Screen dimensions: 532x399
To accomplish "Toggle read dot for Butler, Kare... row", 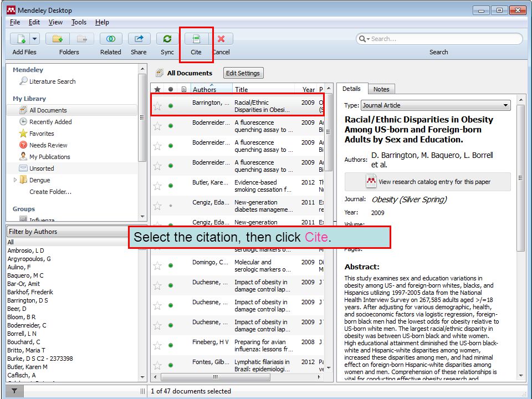I will pos(171,186).
